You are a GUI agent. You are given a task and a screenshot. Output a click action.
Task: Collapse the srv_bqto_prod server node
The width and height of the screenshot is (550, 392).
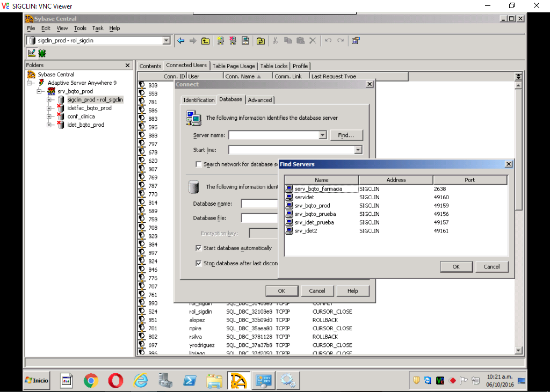coord(40,91)
